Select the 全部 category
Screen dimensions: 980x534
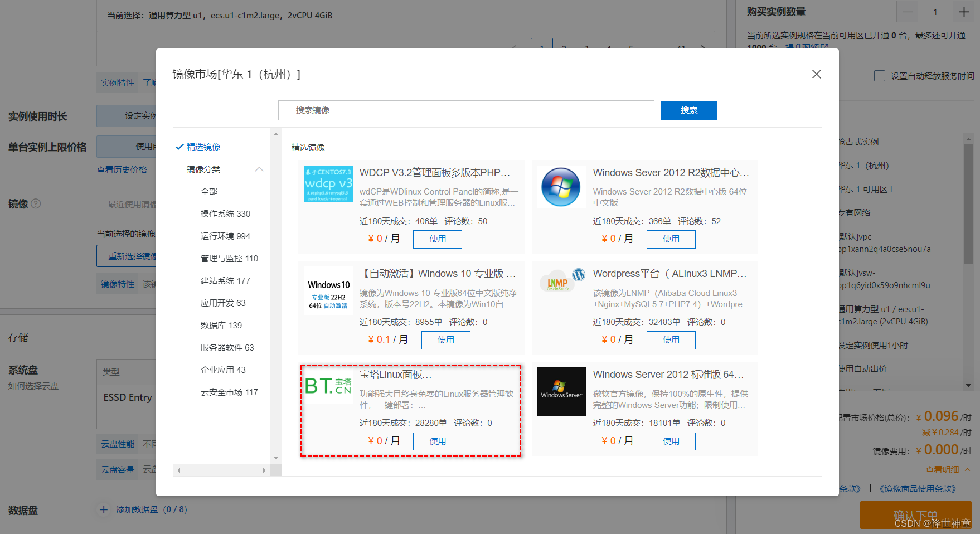coord(209,191)
